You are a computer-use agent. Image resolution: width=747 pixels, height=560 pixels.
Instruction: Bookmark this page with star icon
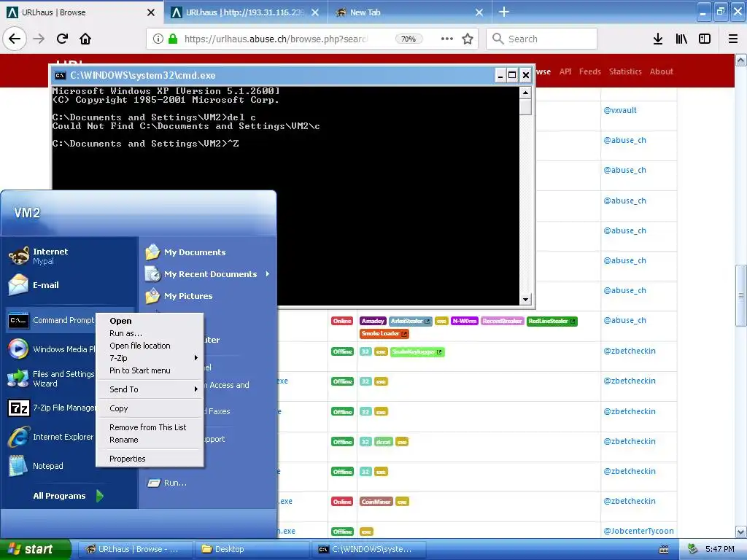pos(468,39)
